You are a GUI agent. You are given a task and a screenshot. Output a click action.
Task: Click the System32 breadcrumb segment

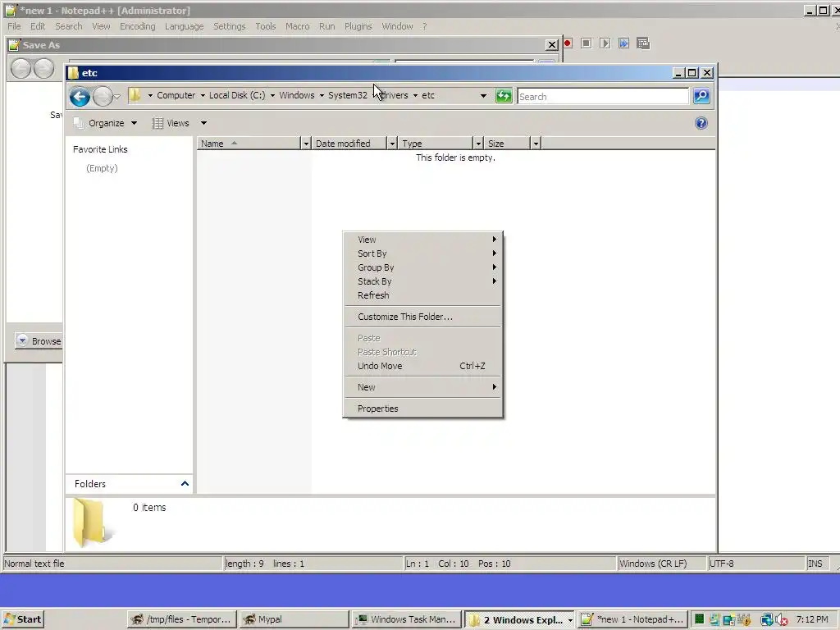coord(348,95)
